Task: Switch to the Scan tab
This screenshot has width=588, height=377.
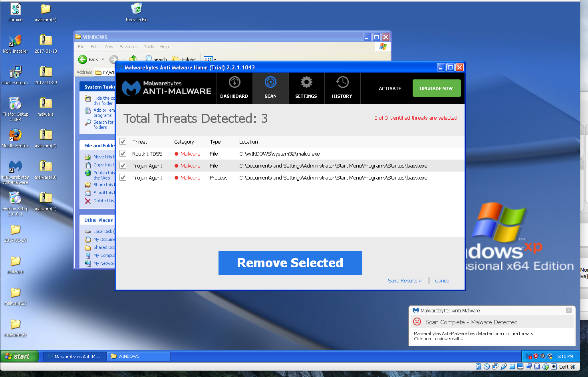Action: 270,88
